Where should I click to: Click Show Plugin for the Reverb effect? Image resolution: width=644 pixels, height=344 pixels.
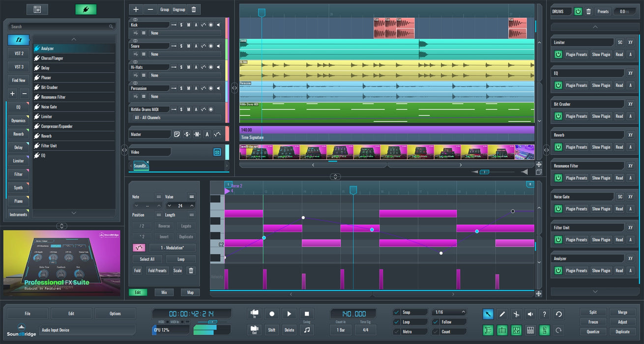pos(601,147)
